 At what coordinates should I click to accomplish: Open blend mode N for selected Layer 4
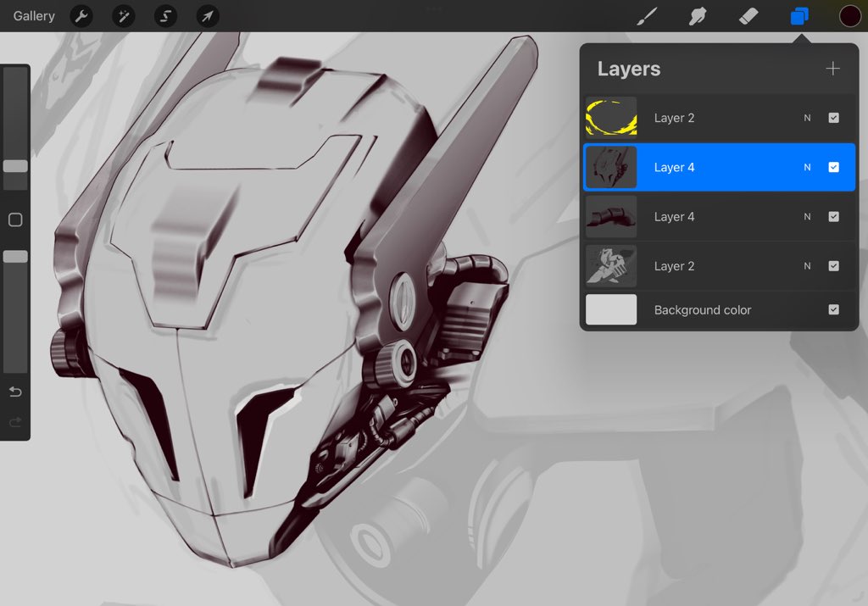(x=807, y=167)
